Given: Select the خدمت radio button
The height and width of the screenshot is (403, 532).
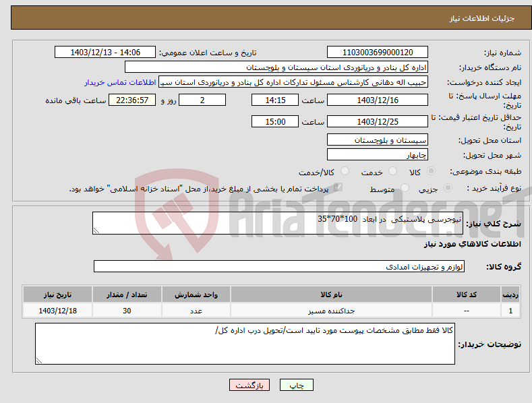Looking at the screenshot, I should point(392,171).
